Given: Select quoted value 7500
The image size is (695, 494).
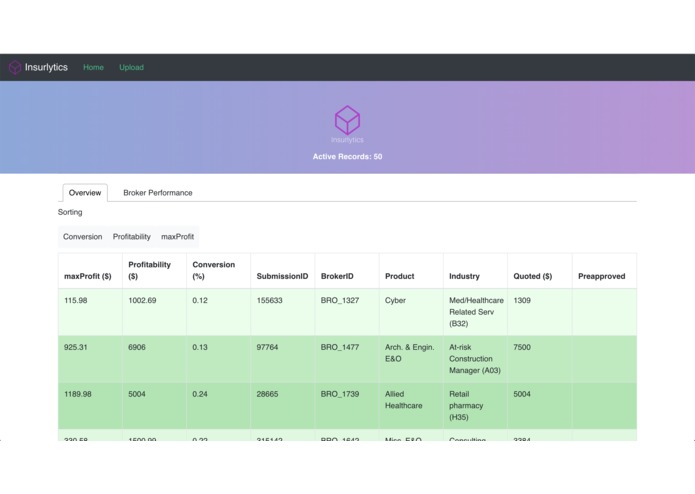Looking at the screenshot, I should (x=522, y=347).
